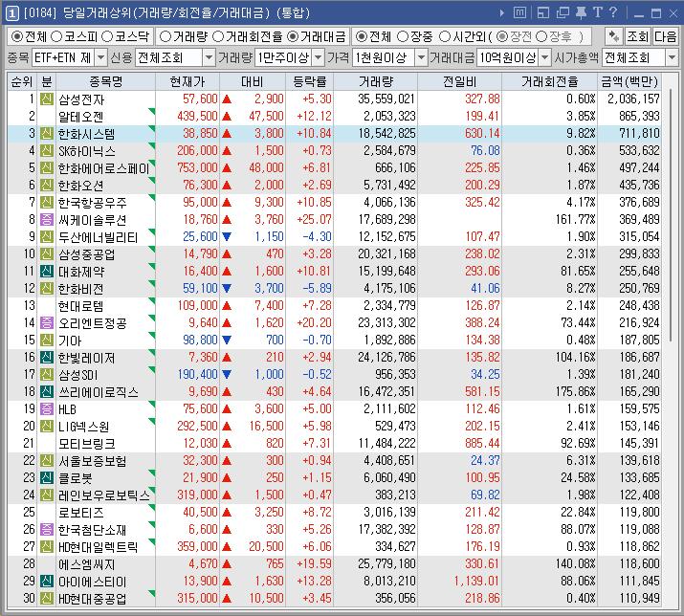This screenshot has height=616, width=684.
Task: Click the blue down-triangle on the 한화비전 row
Action: (x=227, y=288)
